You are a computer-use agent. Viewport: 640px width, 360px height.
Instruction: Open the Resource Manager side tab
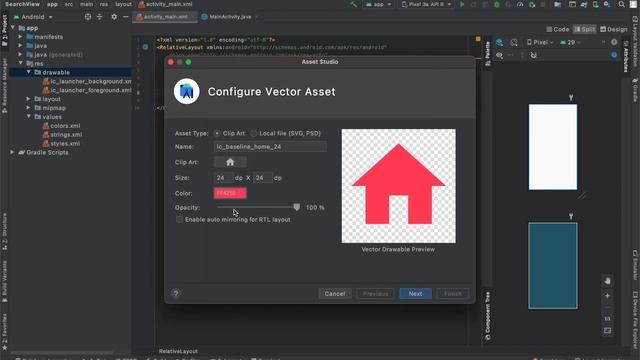[4, 85]
